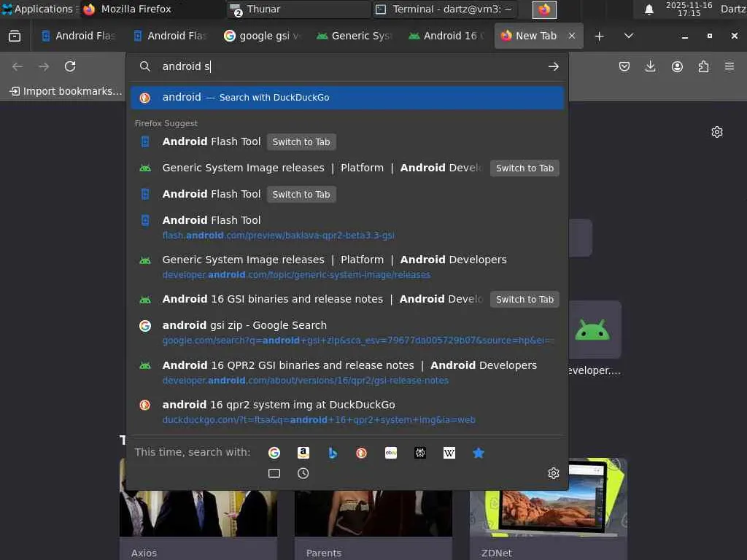Open flash.android.com baklava-qpr2-beta3.3-gsi suggestion
This screenshot has height=560, width=747.
(347, 227)
